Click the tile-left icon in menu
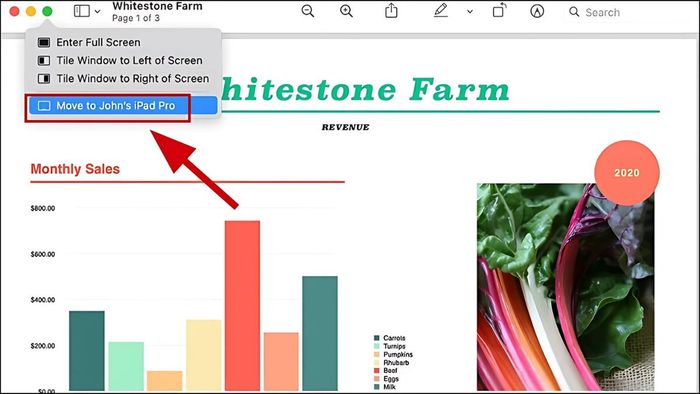 (x=44, y=60)
